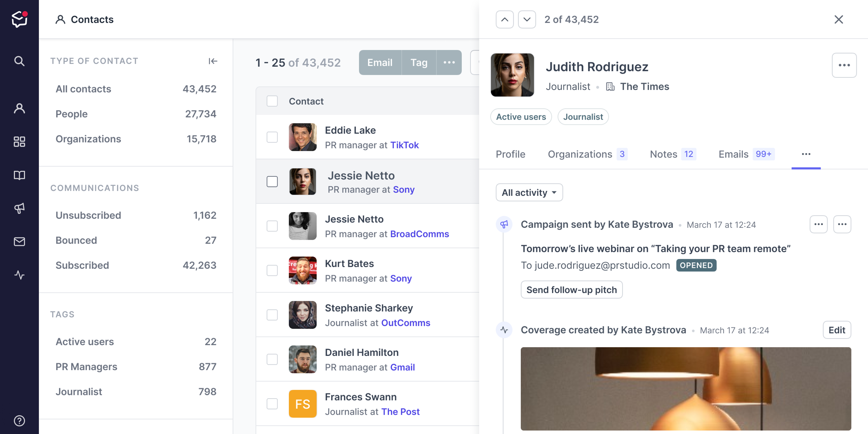
Task: Collapse the filter sidebar panel arrow
Action: 213,61
